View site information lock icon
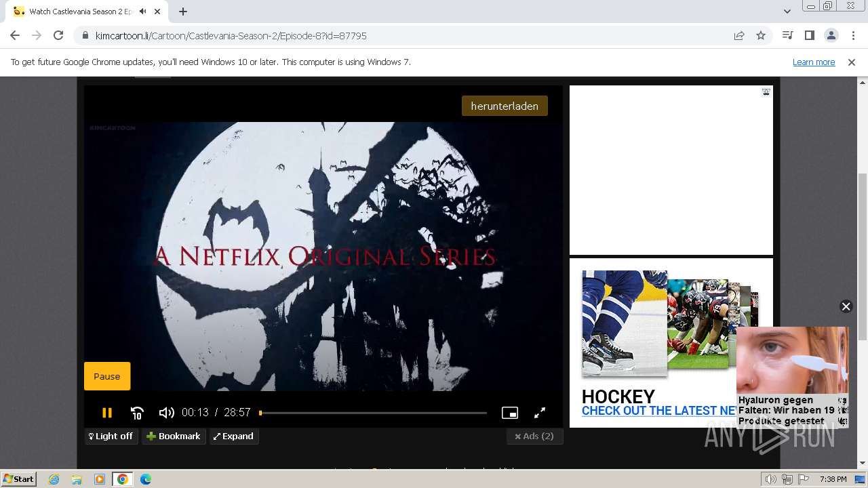The image size is (868, 488). tap(85, 35)
